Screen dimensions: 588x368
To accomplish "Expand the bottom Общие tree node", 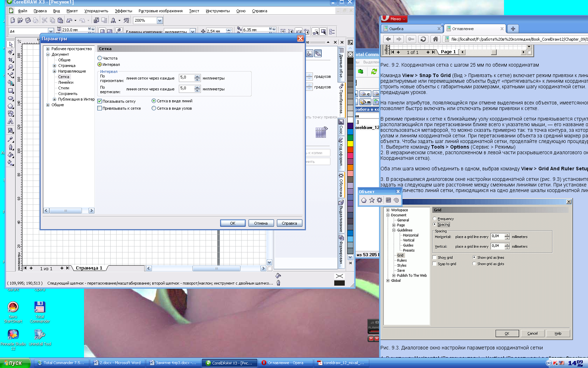I will [x=48, y=105].
